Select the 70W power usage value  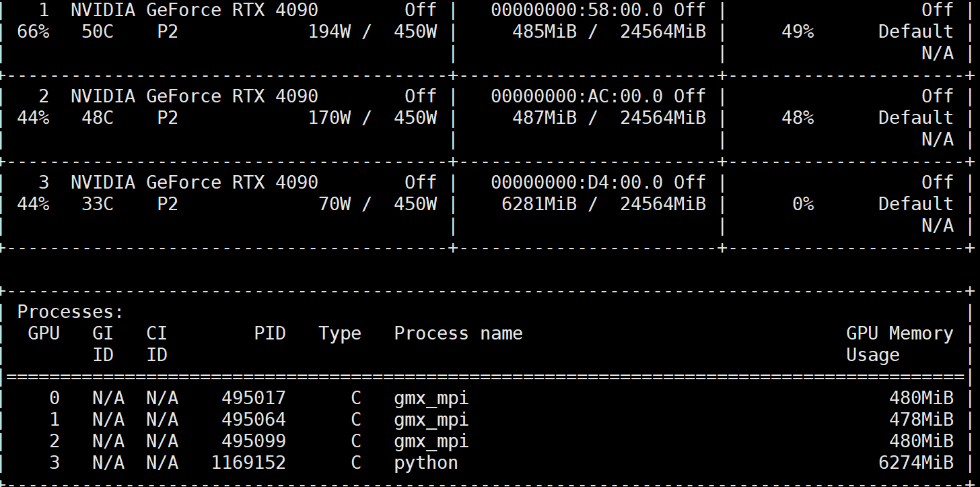pyautogui.click(x=335, y=204)
